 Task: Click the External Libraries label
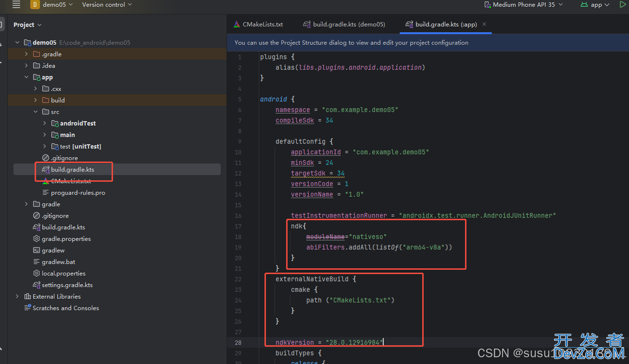[x=57, y=297]
